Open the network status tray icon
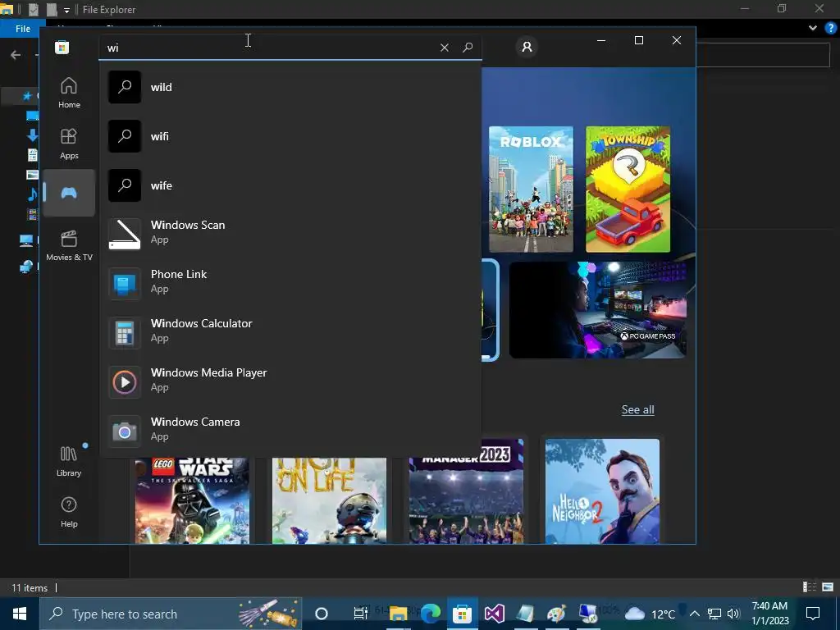The image size is (840, 630). (x=714, y=614)
